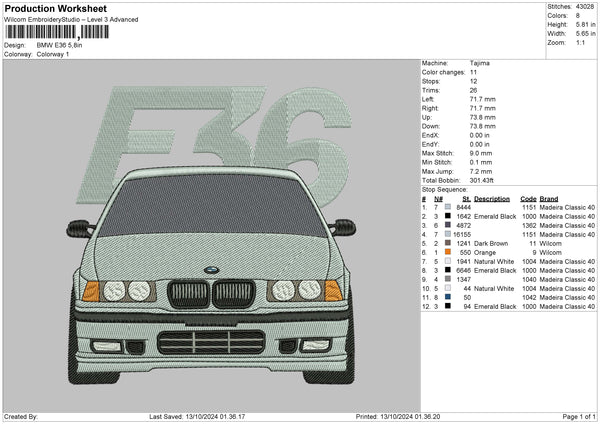This screenshot has width=600, height=424.
Task: Click the Natural White swatch in row 7
Action: [448, 261]
